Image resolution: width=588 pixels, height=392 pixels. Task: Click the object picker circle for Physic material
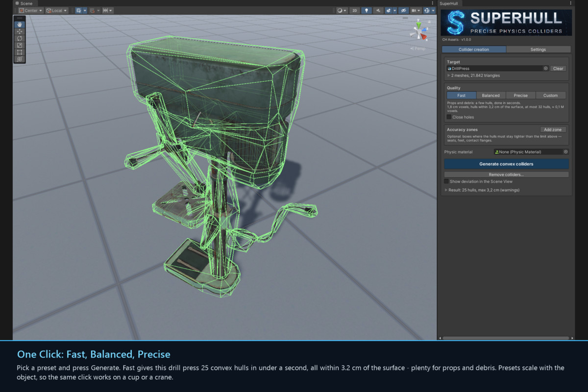(x=565, y=152)
